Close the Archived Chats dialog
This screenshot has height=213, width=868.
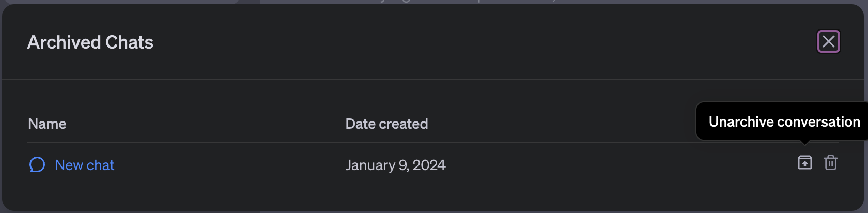pos(829,41)
